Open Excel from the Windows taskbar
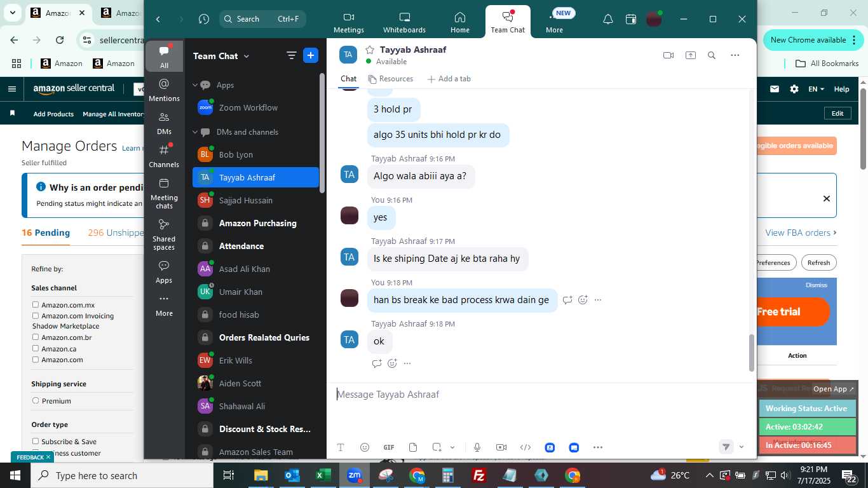 click(323, 475)
